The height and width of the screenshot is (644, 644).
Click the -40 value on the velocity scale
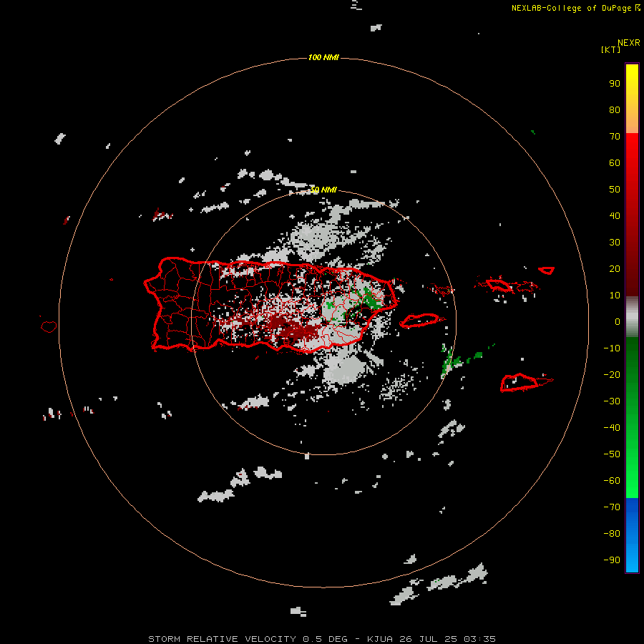tap(612, 428)
